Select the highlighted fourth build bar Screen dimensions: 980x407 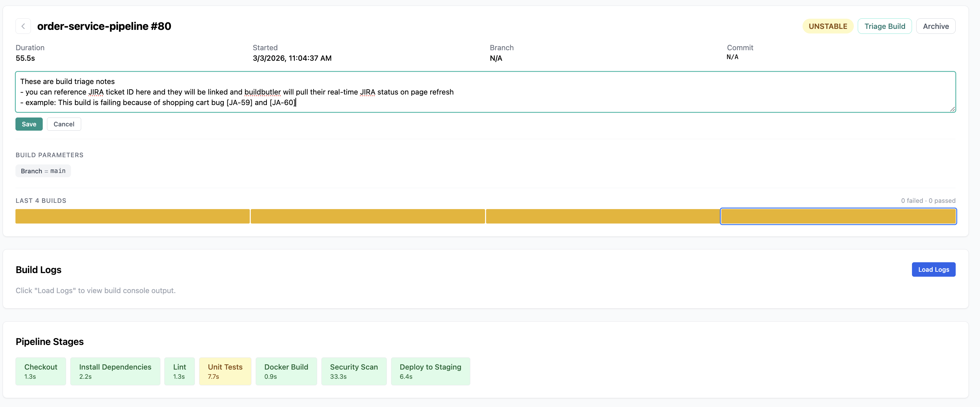tap(838, 216)
